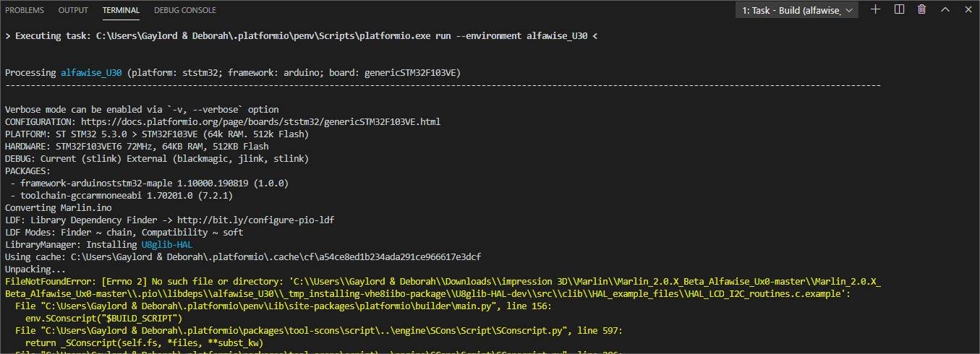Screen dimensions: 980x354
Task: Click the 'Using cache' path line
Action: (x=243, y=256)
